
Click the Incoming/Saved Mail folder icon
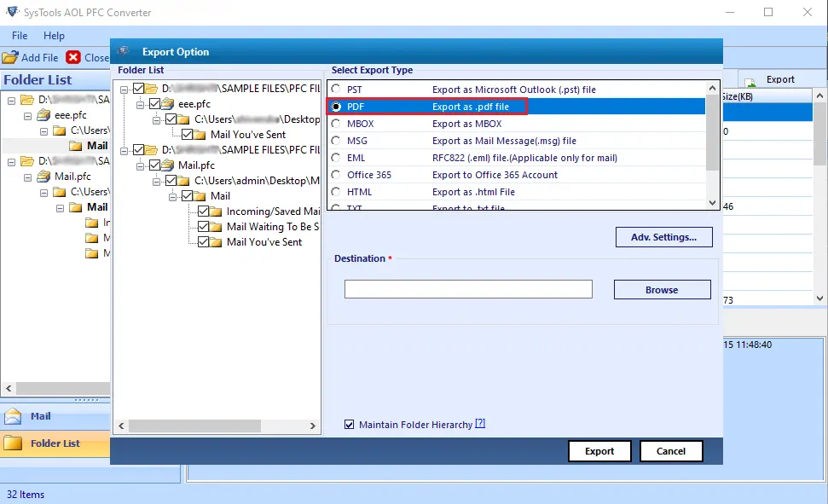coord(216,211)
